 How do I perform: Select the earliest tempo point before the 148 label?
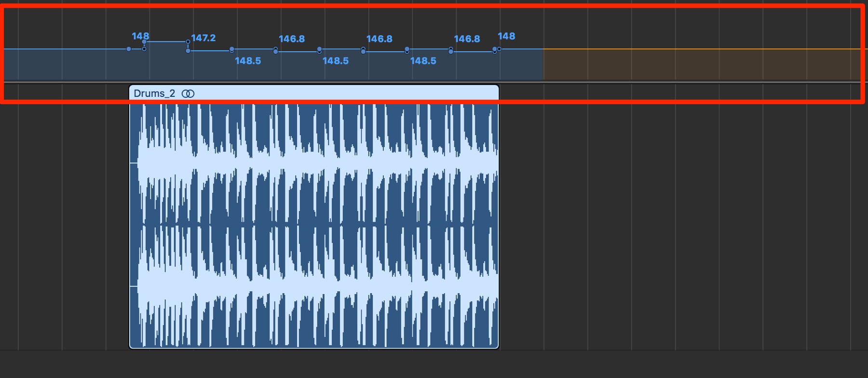point(129,49)
